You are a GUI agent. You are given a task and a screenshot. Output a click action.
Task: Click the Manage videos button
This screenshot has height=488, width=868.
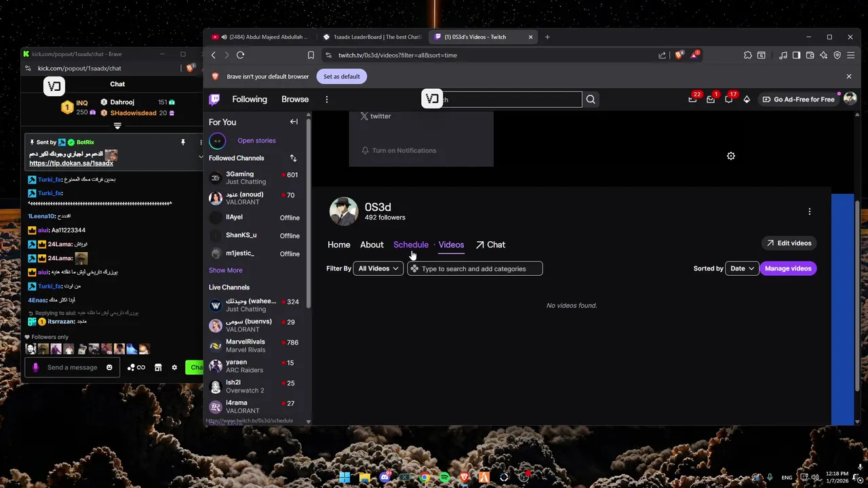pyautogui.click(x=788, y=268)
